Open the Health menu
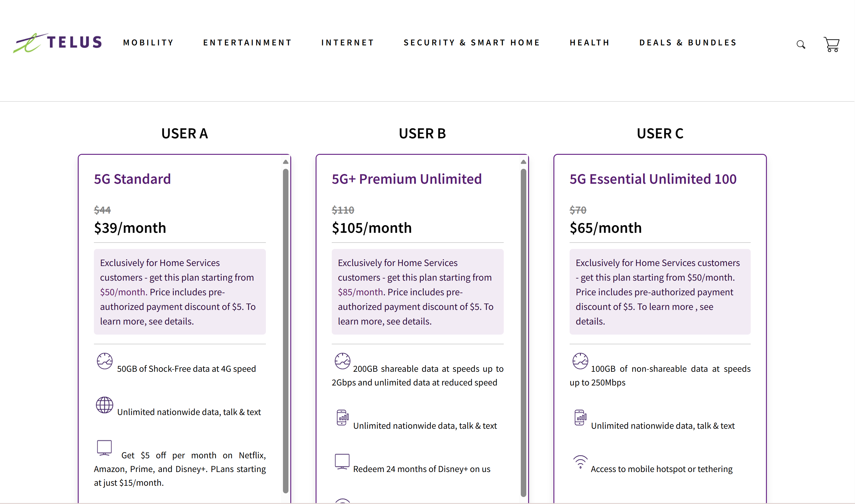This screenshot has width=855, height=504. (590, 43)
